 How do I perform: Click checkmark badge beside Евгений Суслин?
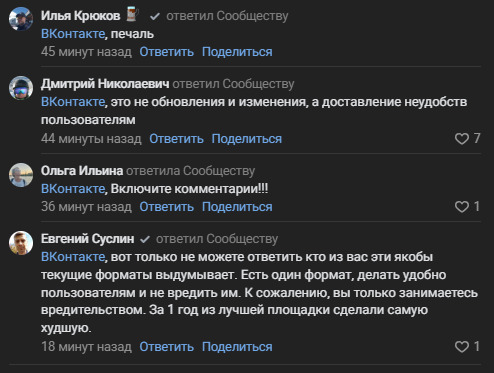point(145,239)
